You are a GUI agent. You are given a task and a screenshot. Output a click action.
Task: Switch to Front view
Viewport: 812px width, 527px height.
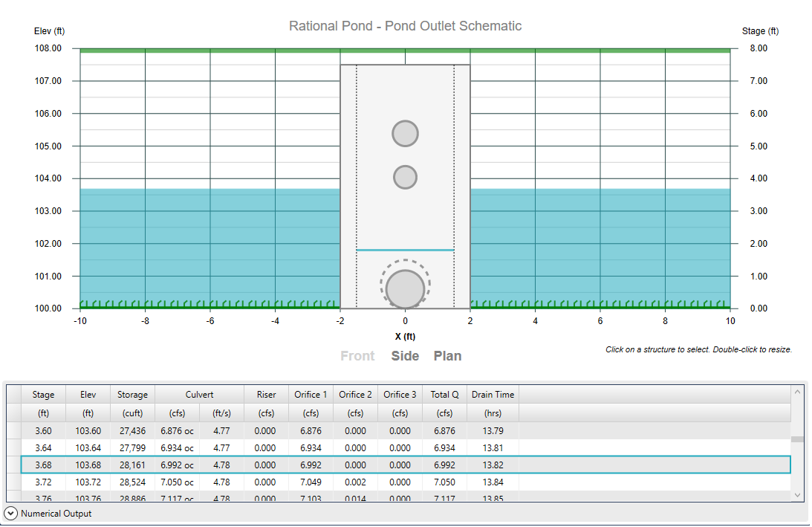358,356
